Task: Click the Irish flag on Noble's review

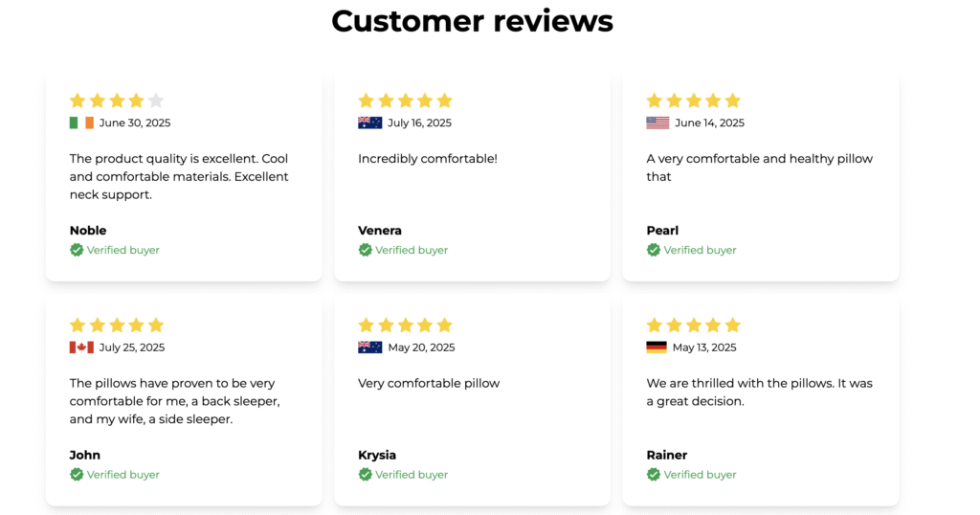Action: click(81, 123)
